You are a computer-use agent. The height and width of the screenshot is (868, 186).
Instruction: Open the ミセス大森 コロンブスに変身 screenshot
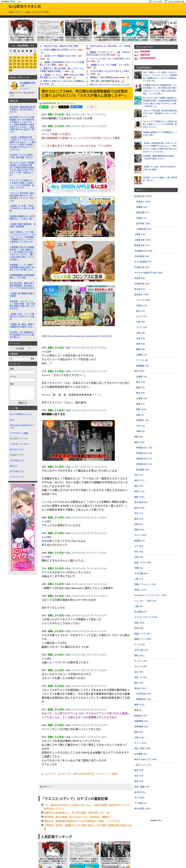(78, 261)
